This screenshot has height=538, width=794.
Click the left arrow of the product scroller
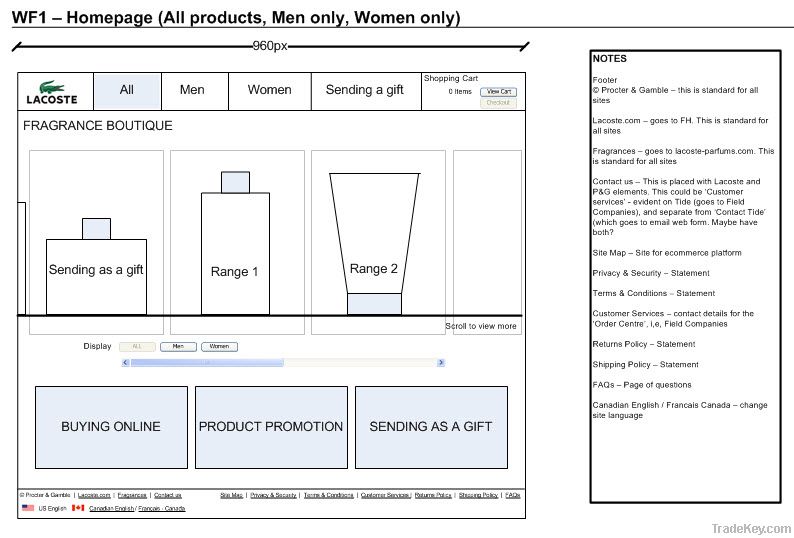(x=126, y=363)
